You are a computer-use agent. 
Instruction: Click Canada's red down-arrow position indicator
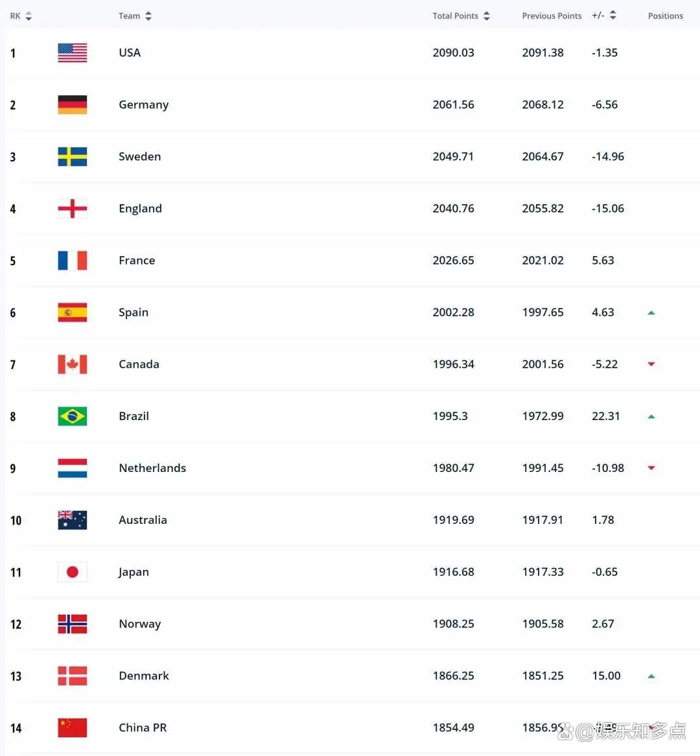[x=651, y=364]
